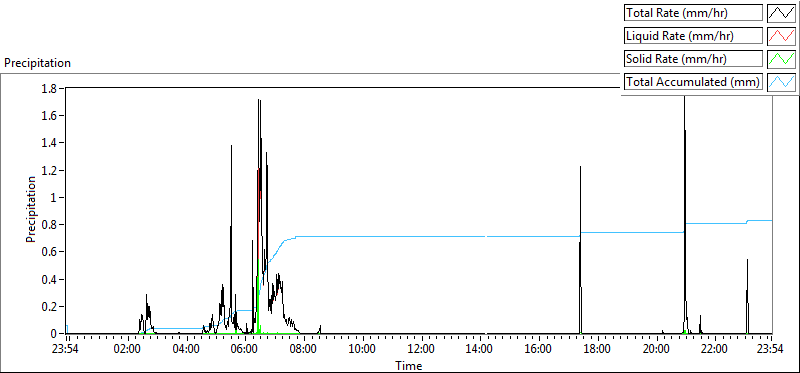Click the 08:00 time axis label

point(304,350)
